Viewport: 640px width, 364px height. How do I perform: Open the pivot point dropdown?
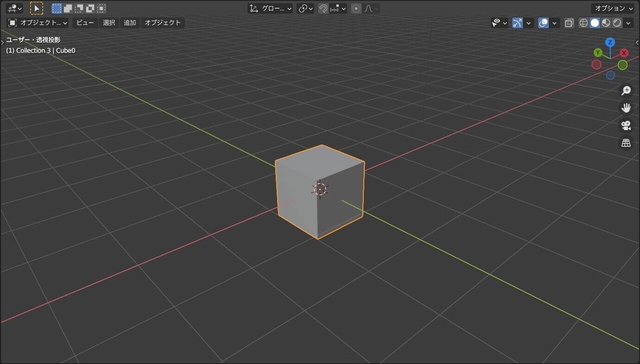306,9
